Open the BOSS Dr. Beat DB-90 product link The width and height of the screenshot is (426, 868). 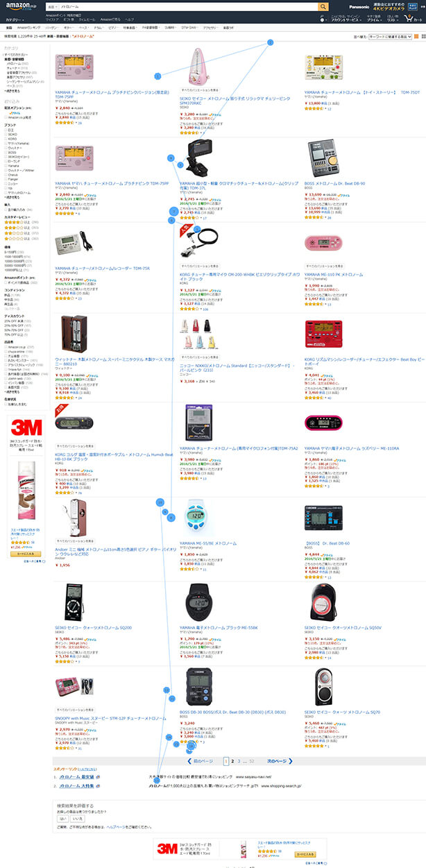coord(334,184)
